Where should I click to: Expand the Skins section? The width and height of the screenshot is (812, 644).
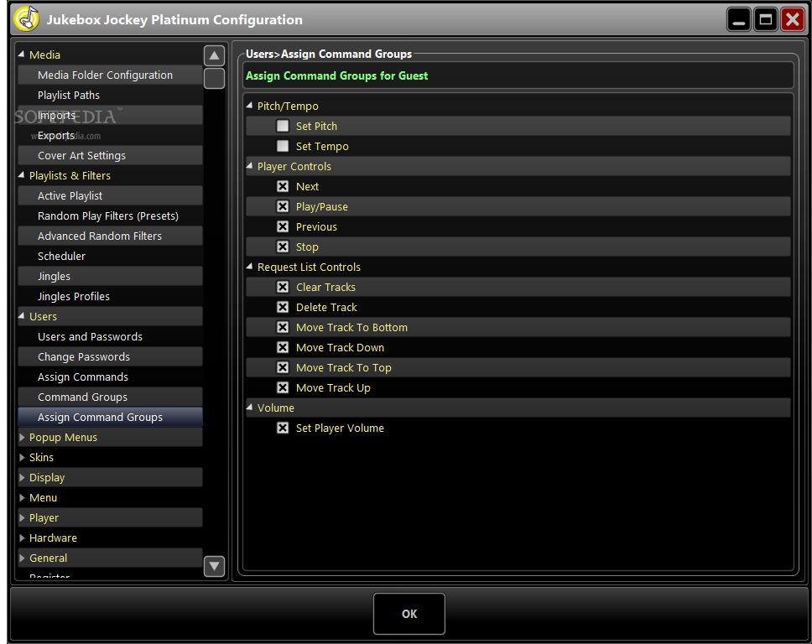(x=22, y=458)
